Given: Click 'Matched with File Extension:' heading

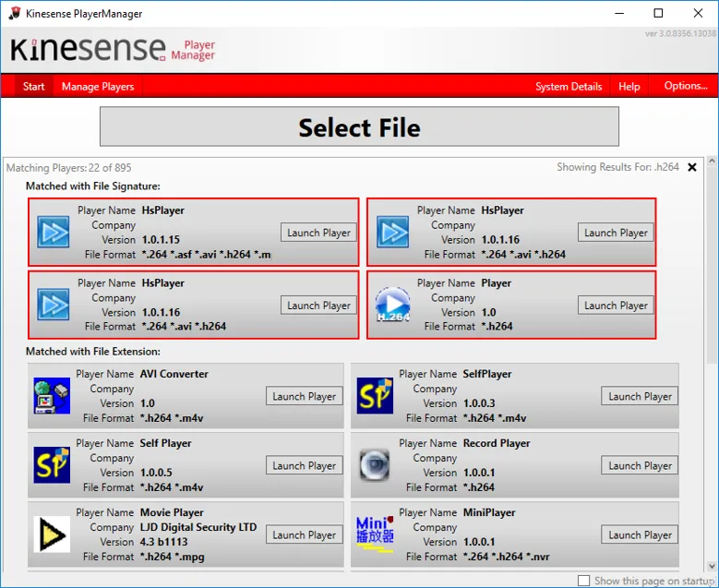Looking at the screenshot, I should (x=93, y=352).
